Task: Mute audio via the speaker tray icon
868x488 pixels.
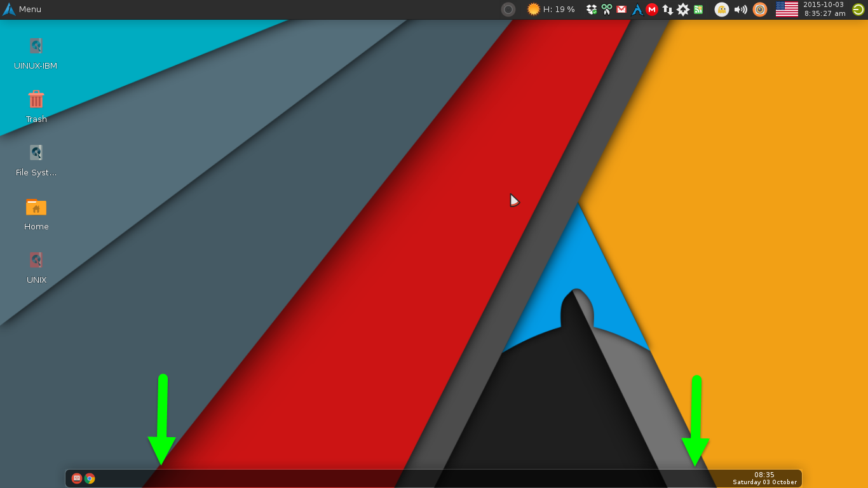Action: coord(740,9)
